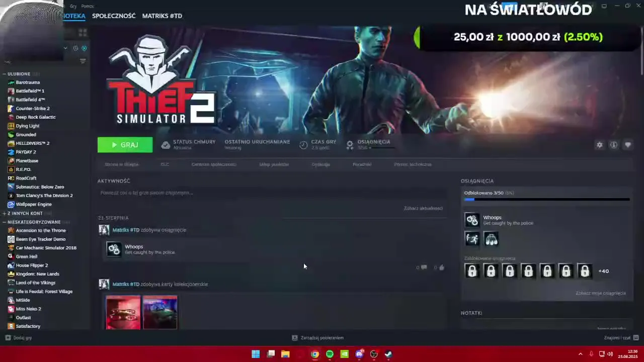The height and width of the screenshot is (362, 644).
Task: Switch to SPOŁECZNOŚĆ tab
Action: click(114, 16)
